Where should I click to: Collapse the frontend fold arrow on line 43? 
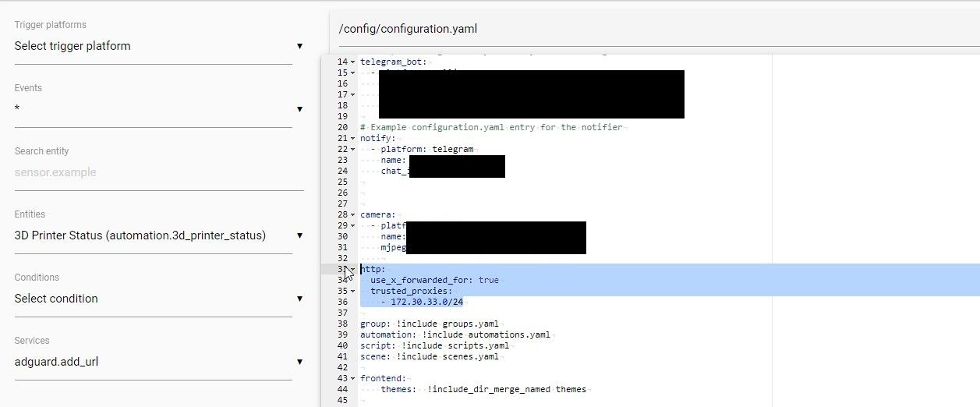353,378
